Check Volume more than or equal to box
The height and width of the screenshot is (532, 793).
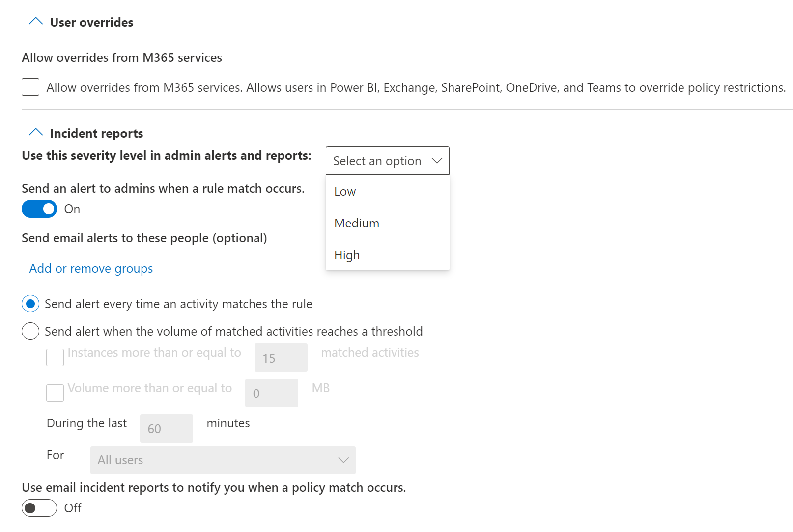pyautogui.click(x=55, y=393)
